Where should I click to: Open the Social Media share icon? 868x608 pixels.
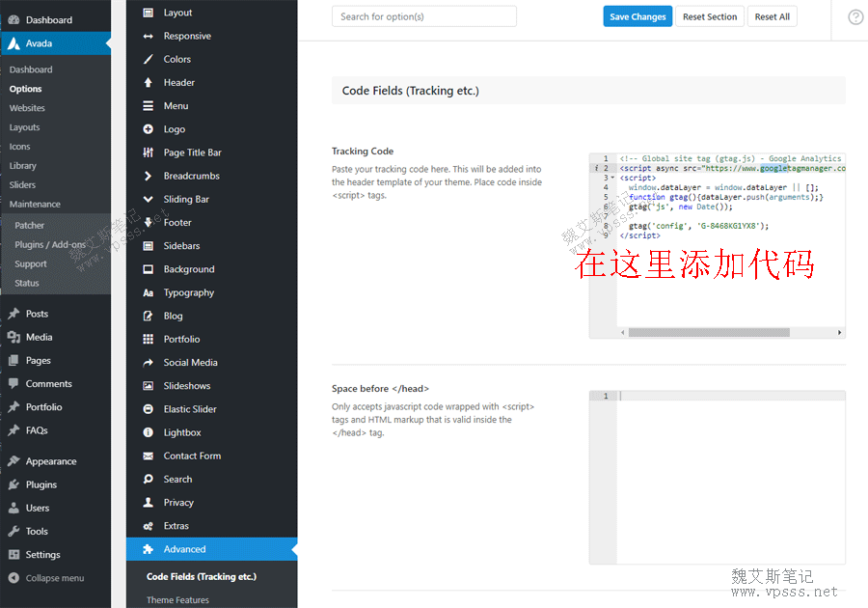tap(148, 363)
